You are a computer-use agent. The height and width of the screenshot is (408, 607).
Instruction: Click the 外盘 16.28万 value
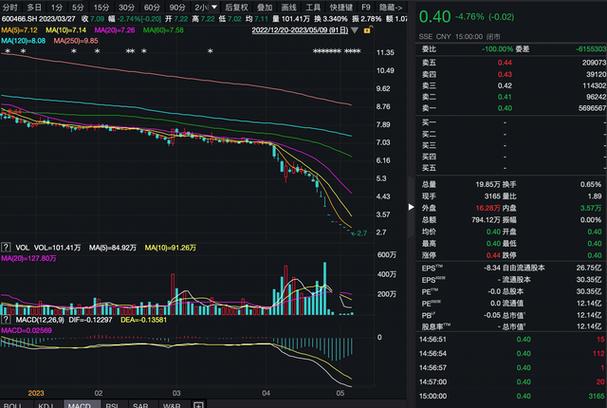tap(488, 208)
